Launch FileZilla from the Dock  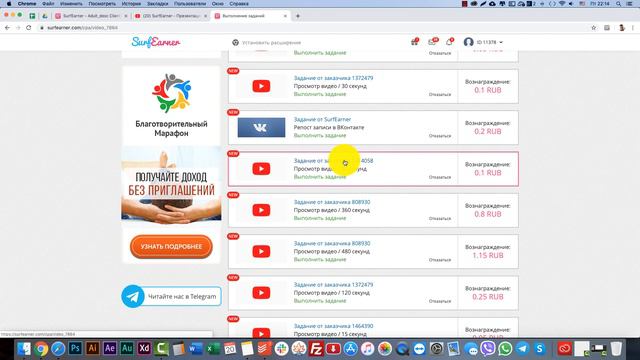pos(316,349)
